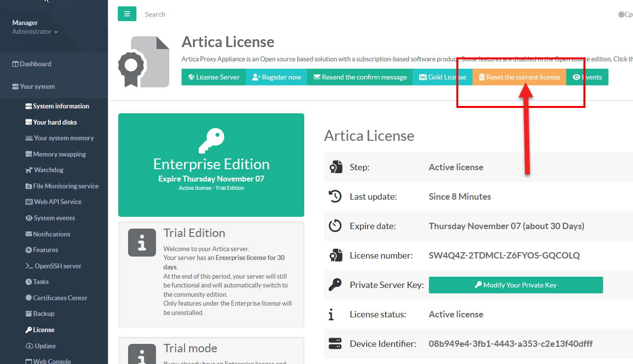Viewport: 633px width, 364px height.
Task: Click the Tasks clock icon
Action: pos(29,282)
